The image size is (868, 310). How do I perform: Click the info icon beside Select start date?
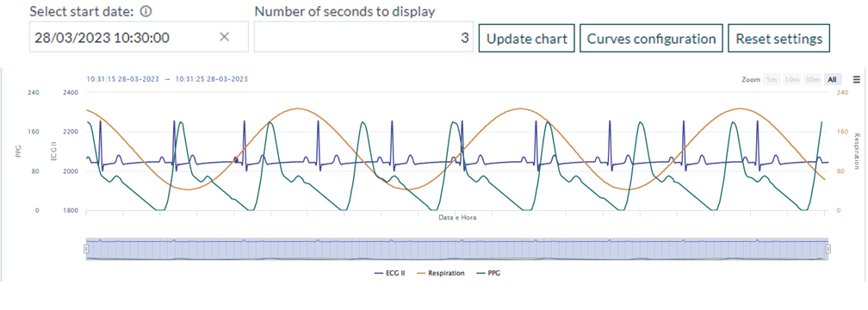click(146, 11)
